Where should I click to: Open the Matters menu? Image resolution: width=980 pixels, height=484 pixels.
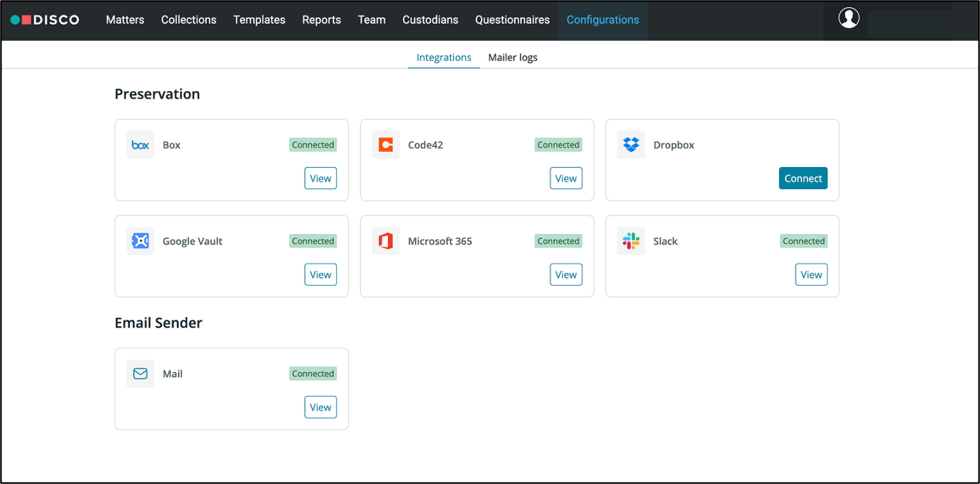click(x=125, y=20)
